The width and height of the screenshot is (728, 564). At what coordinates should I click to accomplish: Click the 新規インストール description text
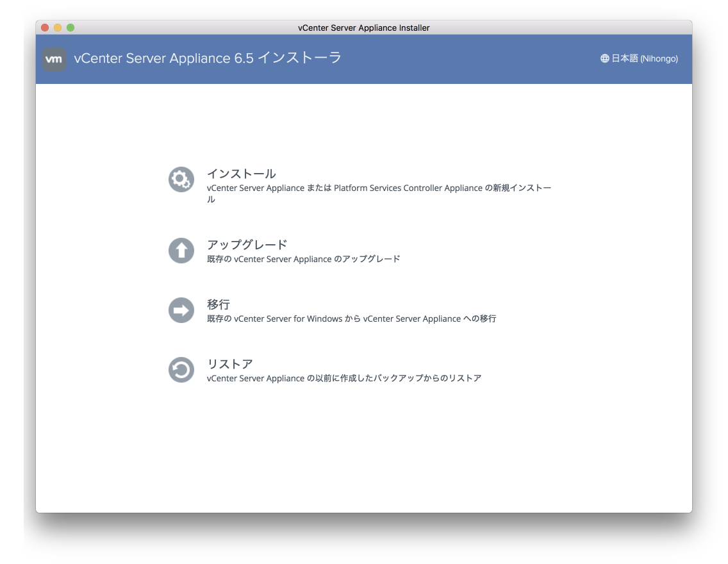point(378,188)
